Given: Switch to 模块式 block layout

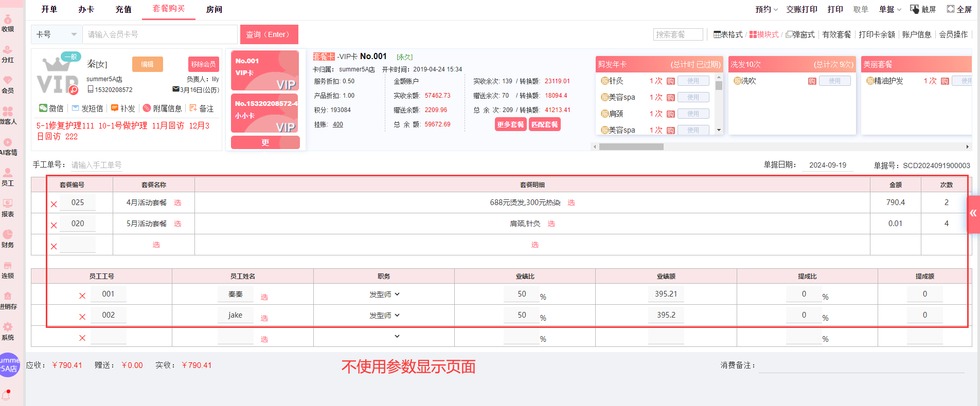Looking at the screenshot, I should coord(764,34).
